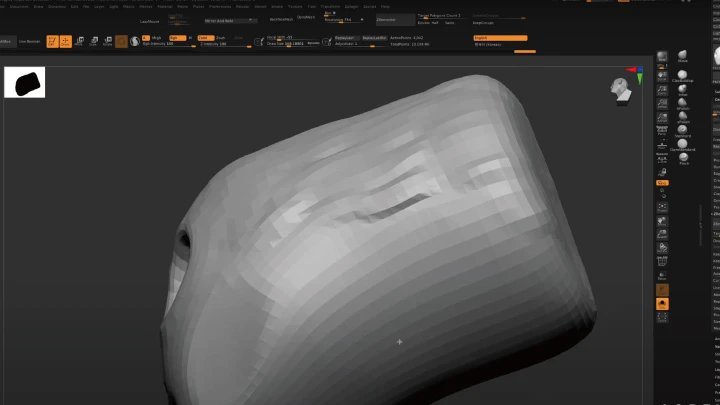Open the Preferences menu
This screenshot has height=405, width=720.
220,6
